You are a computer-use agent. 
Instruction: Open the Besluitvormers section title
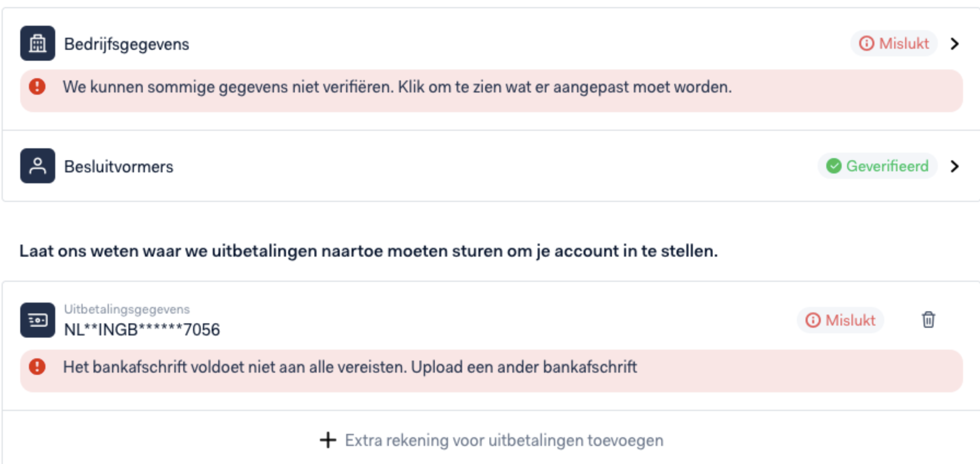(x=119, y=166)
